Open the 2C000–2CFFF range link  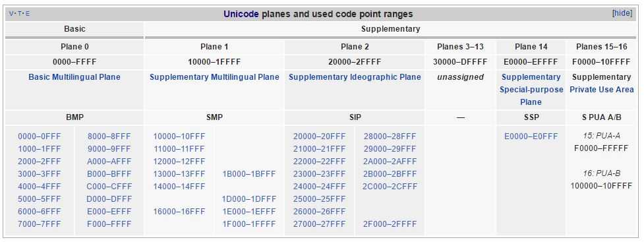coord(390,187)
